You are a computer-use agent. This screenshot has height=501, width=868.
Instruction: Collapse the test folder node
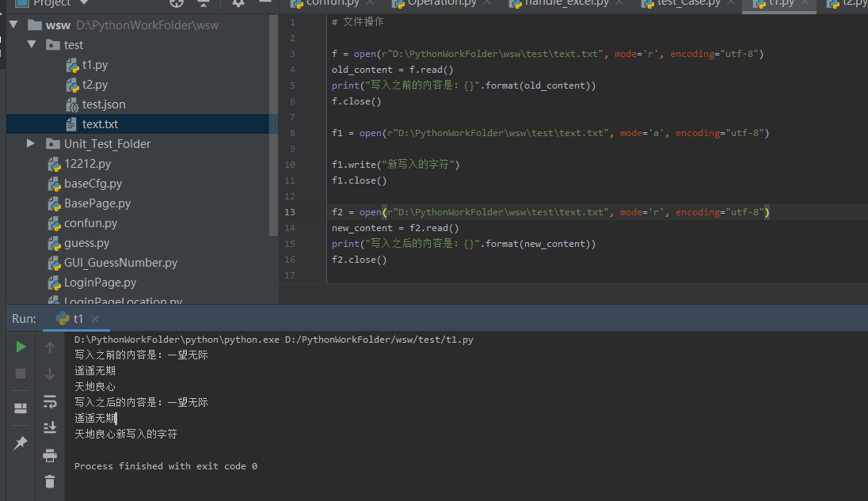(32, 44)
